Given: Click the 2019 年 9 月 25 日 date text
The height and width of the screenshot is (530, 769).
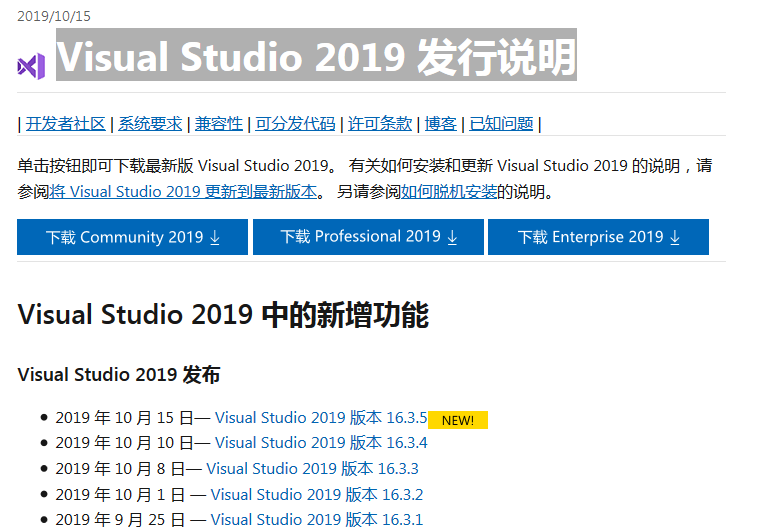Looking at the screenshot, I should click(120, 520).
